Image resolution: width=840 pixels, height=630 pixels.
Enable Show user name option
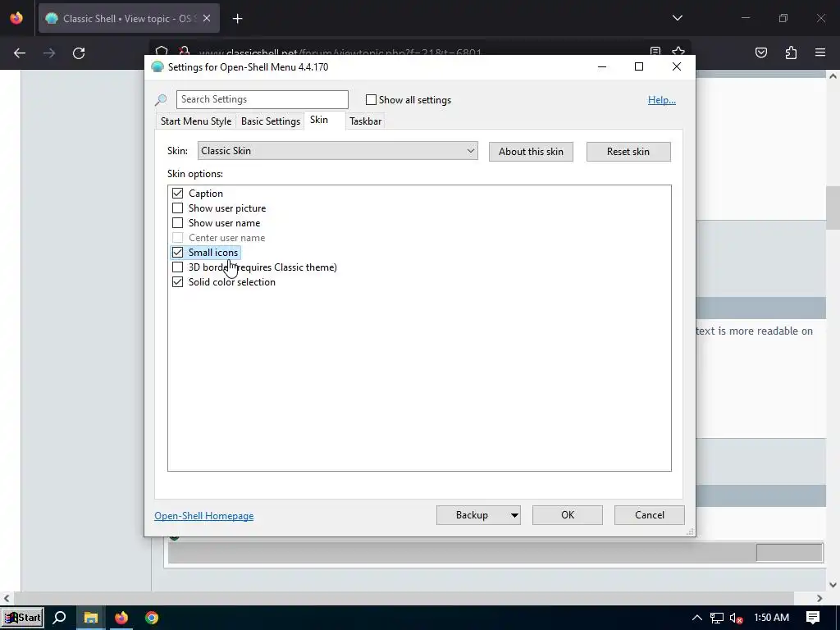pyautogui.click(x=177, y=223)
